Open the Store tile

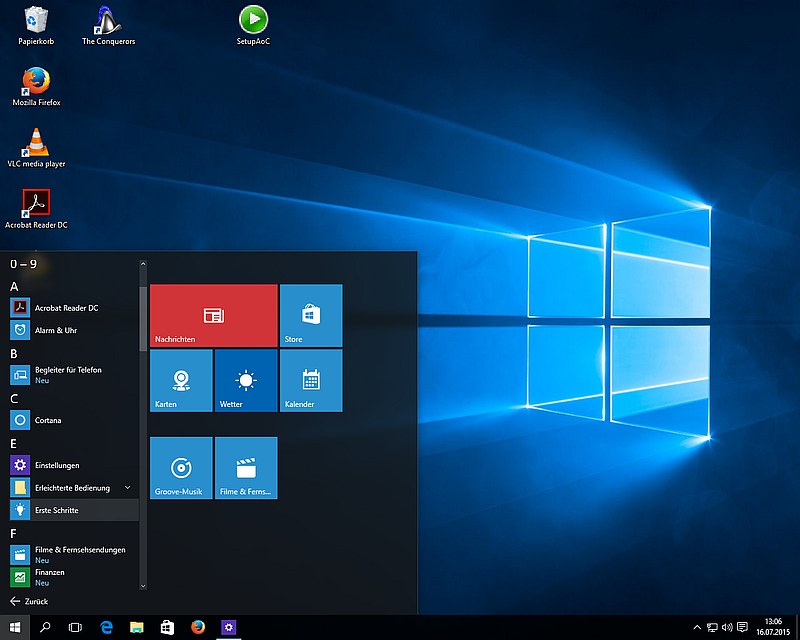[x=311, y=315]
